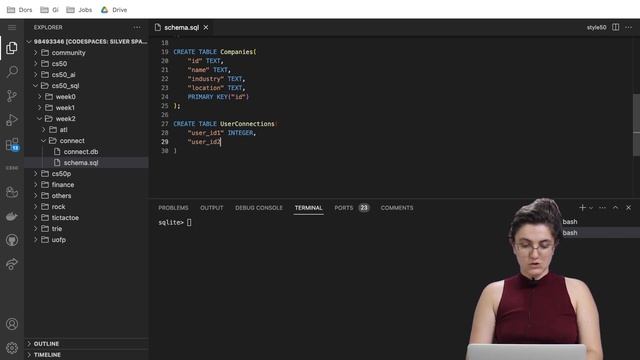Expand the finance folder
The image size is (640, 360).
coord(87,185)
